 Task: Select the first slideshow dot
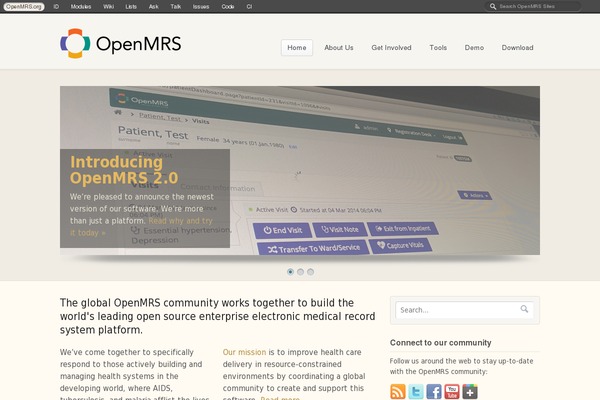(290, 272)
